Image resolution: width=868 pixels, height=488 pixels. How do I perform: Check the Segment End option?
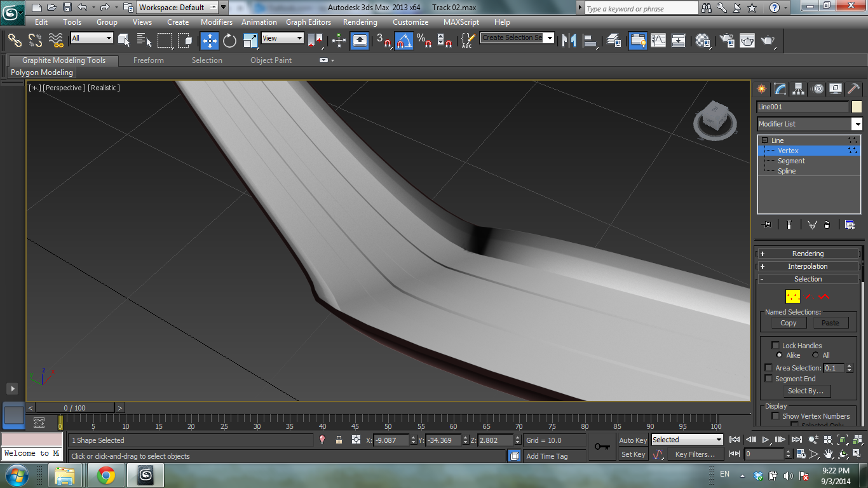pos(768,379)
